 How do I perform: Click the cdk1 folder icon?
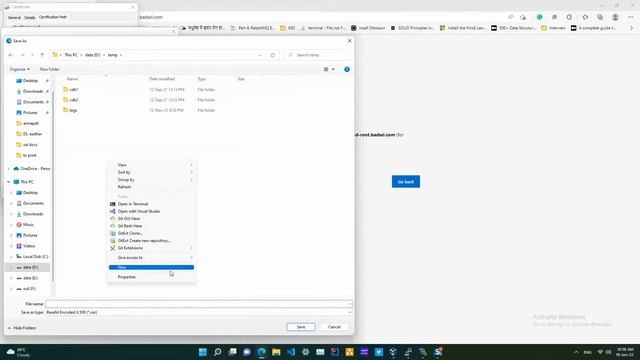tap(66, 89)
